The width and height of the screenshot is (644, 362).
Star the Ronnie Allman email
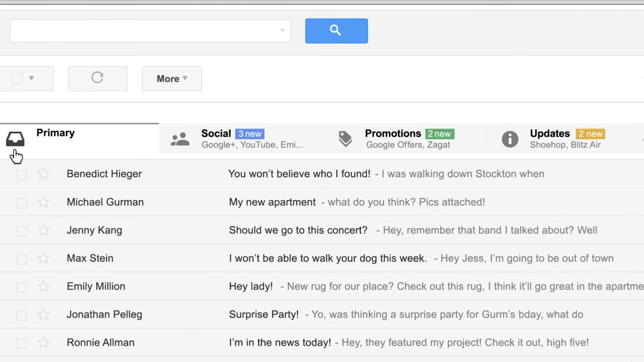44,342
